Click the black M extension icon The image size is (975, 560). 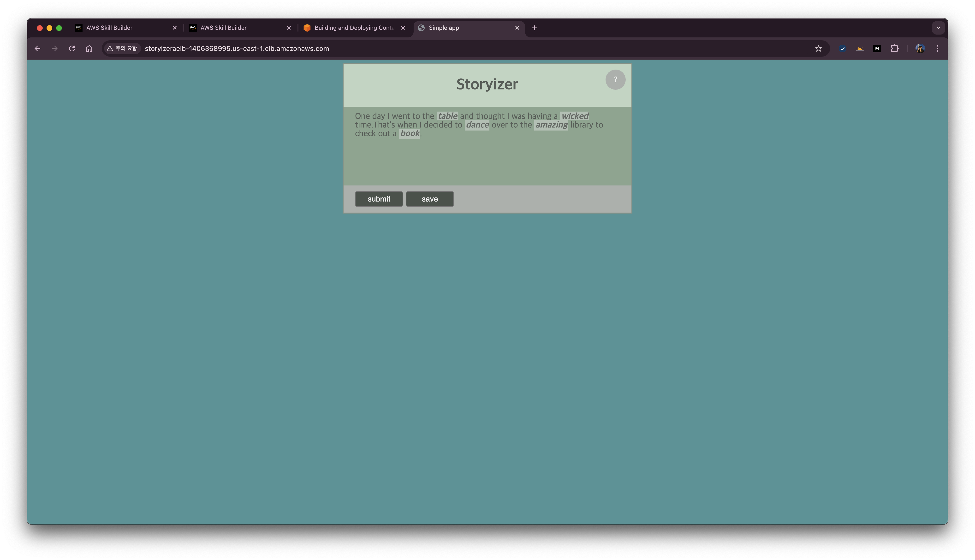pos(877,48)
